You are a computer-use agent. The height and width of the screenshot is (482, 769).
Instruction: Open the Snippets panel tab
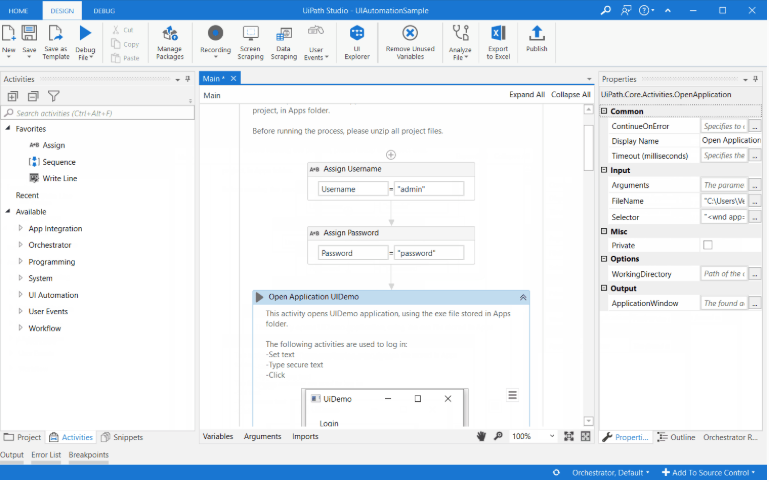coord(121,437)
